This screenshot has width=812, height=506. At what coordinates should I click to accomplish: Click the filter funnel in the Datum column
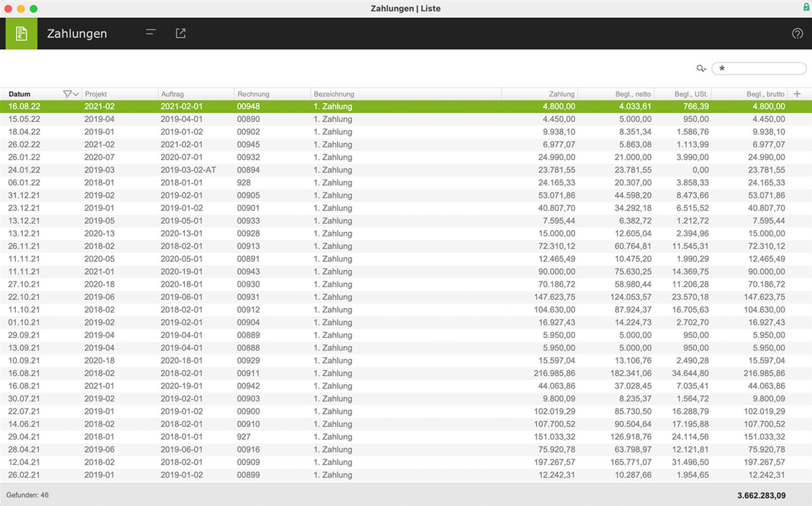pos(67,94)
